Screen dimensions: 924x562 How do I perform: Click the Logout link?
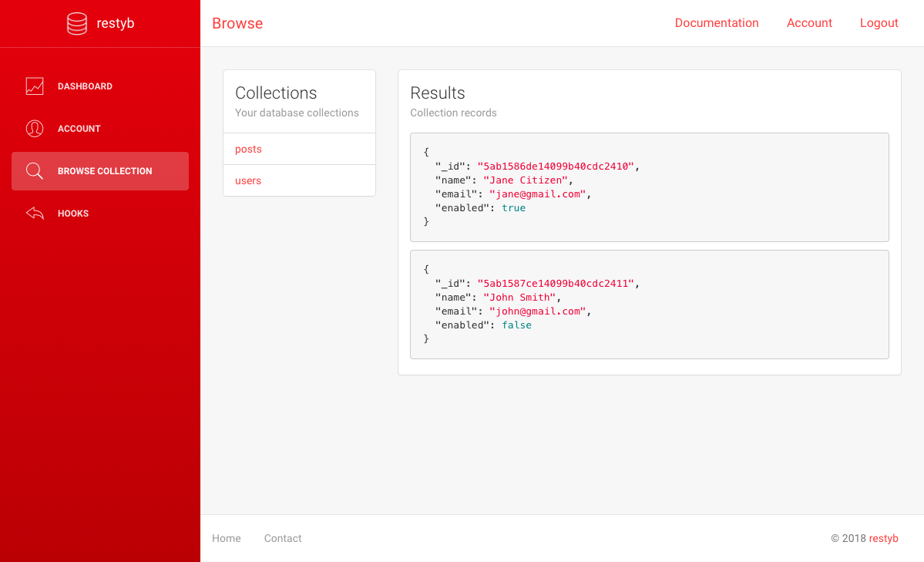(879, 23)
